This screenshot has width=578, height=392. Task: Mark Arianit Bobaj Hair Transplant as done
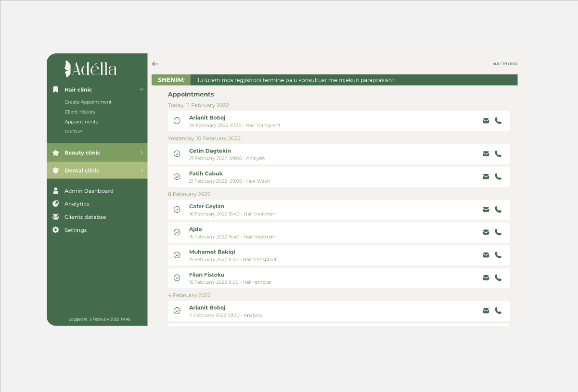[177, 121]
